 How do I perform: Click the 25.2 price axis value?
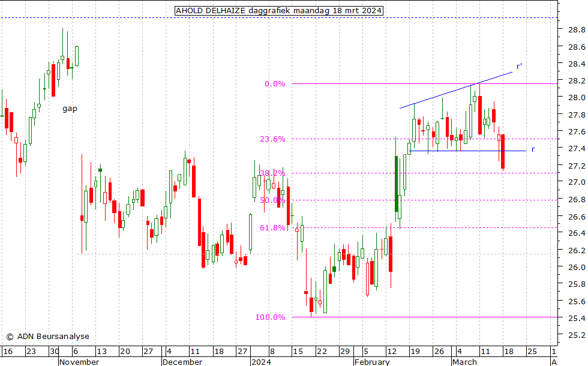pyautogui.click(x=577, y=335)
